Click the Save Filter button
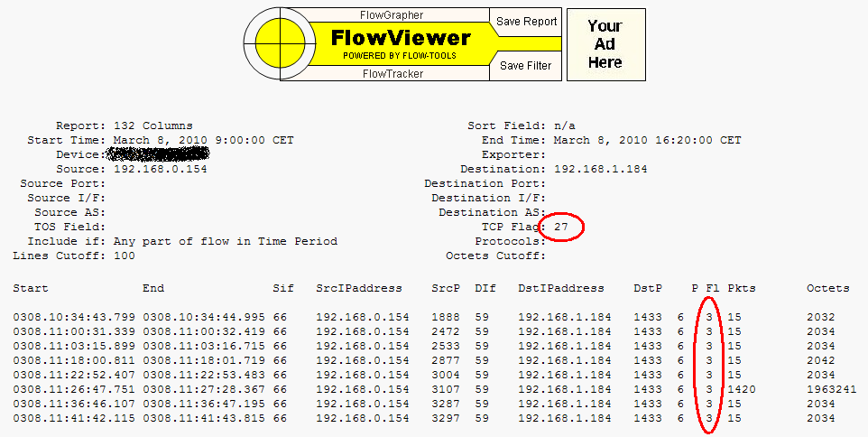 [x=525, y=65]
